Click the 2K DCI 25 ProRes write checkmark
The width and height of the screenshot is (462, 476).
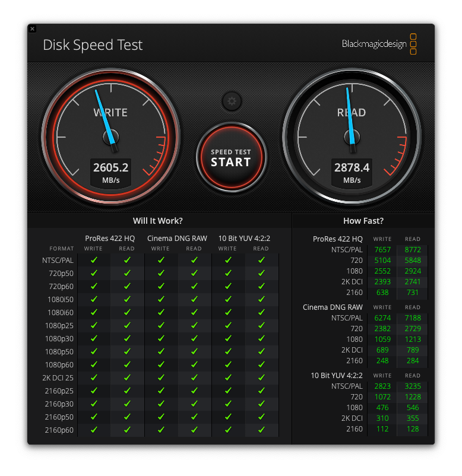click(94, 377)
